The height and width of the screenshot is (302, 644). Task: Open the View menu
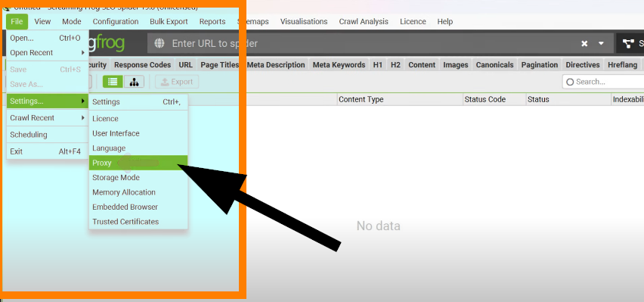pyautogui.click(x=42, y=21)
